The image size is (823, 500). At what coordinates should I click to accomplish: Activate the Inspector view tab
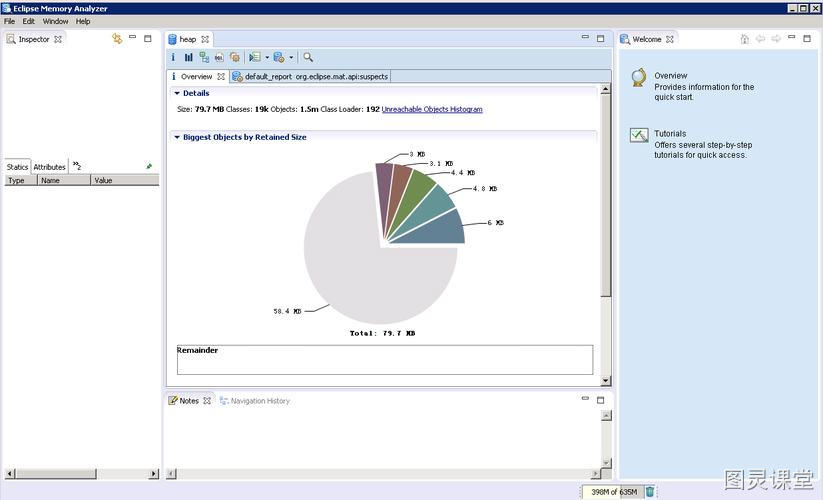click(x=34, y=39)
